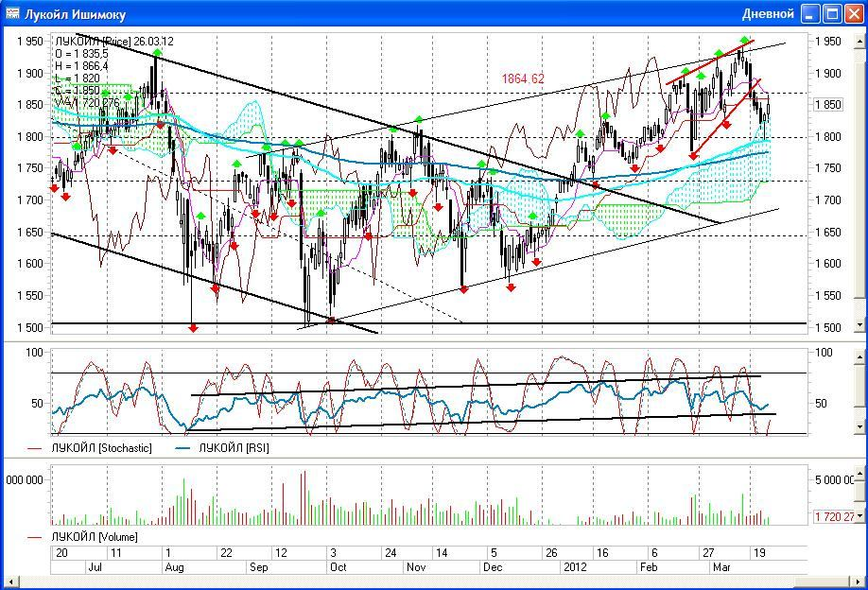
Task: Click the 2012 year label on time axis
Action: pos(575,567)
